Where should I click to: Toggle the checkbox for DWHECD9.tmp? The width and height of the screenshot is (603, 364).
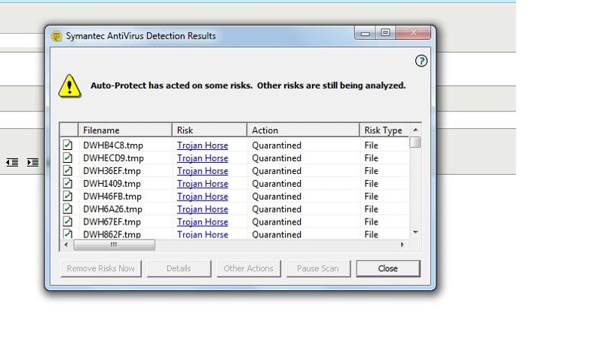click(68, 158)
